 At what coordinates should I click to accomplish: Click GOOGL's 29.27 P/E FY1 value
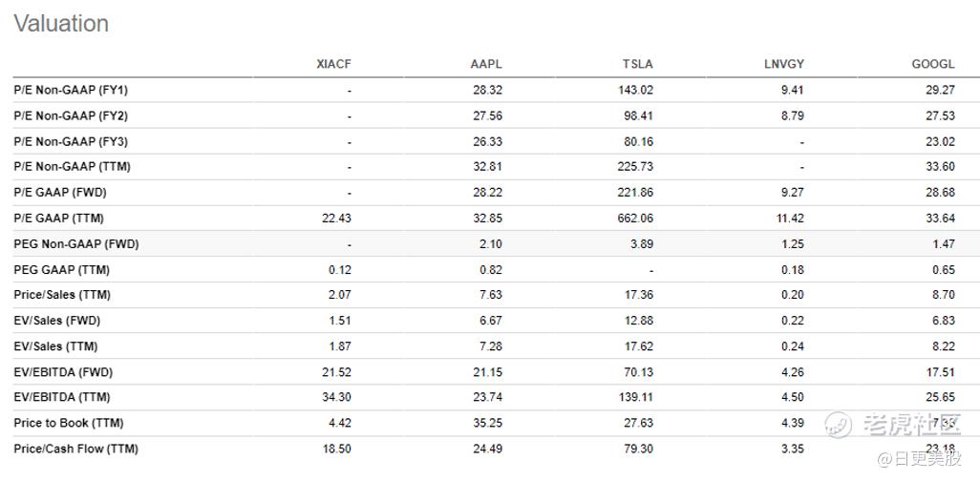pyautogui.click(x=939, y=90)
